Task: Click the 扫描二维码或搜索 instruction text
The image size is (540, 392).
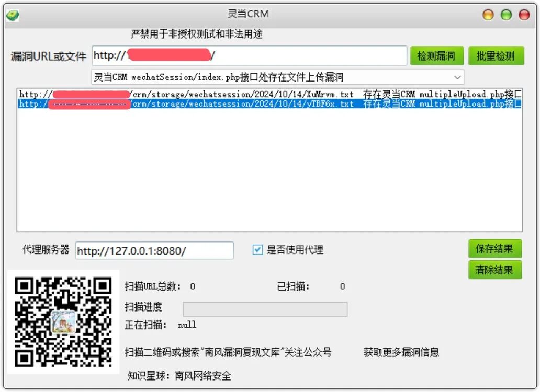Action: tap(228, 352)
